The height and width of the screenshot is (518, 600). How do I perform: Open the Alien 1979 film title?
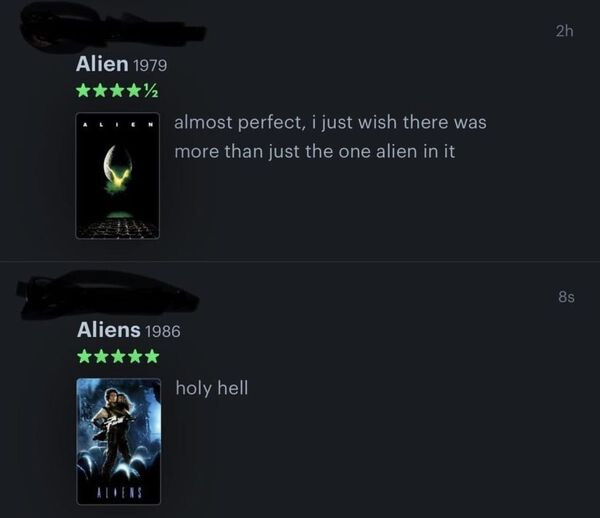102,64
